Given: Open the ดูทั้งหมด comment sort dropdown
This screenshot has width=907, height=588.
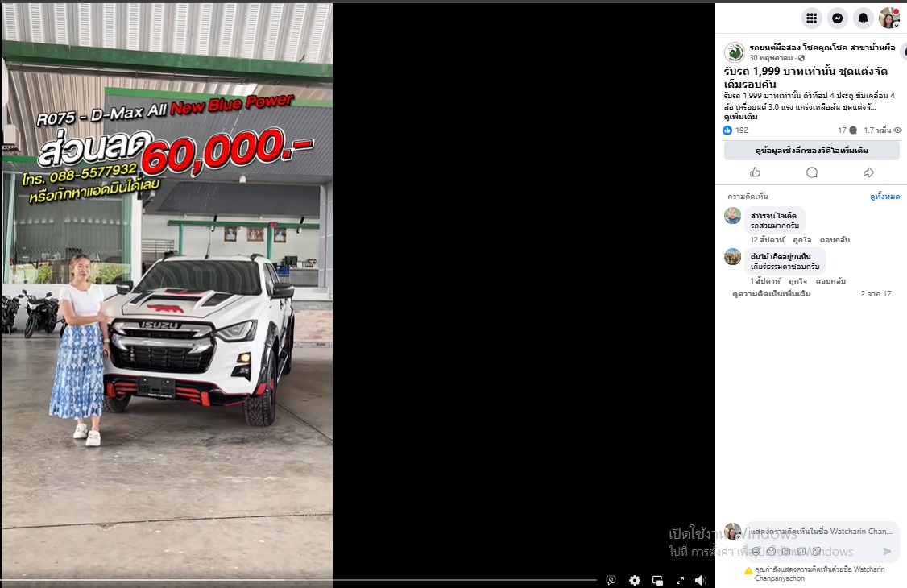Looking at the screenshot, I should click(x=885, y=197).
